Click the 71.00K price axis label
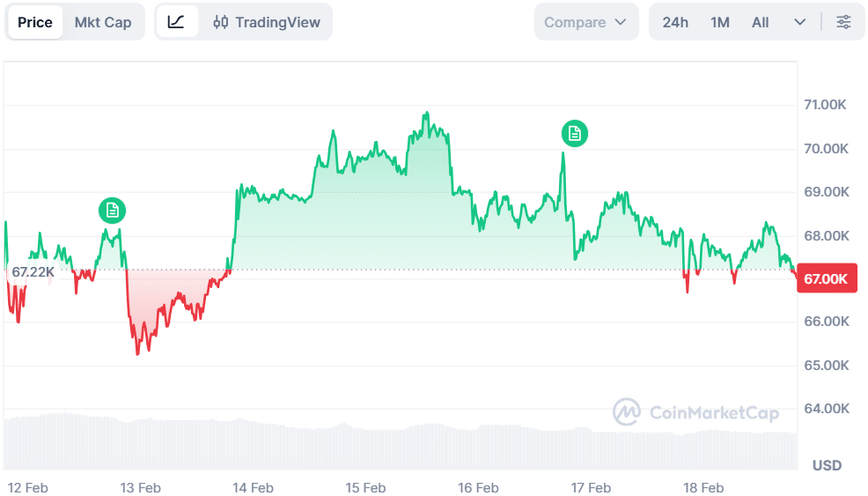Image resolution: width=868 pixels, height=496 pixels. (825, 105)
